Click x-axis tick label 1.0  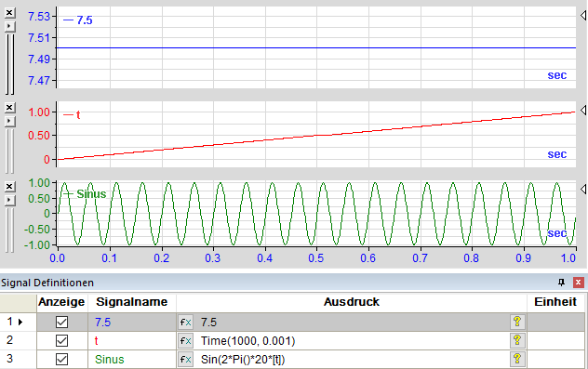click(568, 258)
